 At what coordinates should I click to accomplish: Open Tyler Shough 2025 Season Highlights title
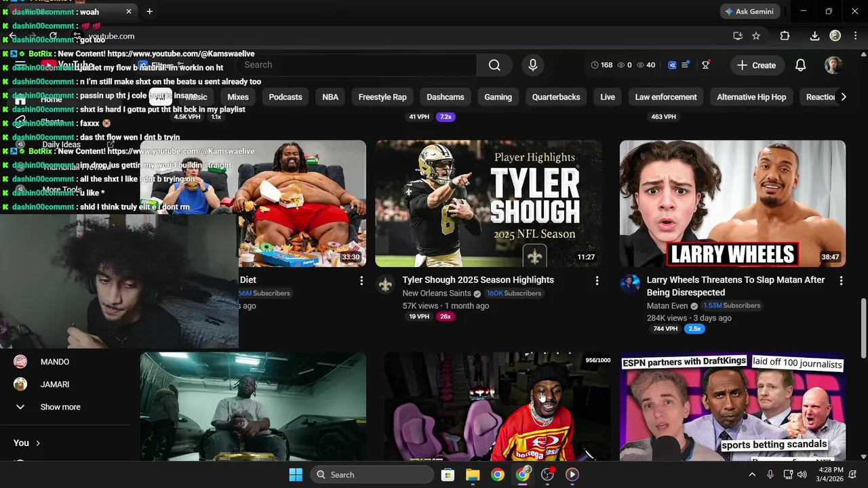pyautogui.click(x=478, y=280)
